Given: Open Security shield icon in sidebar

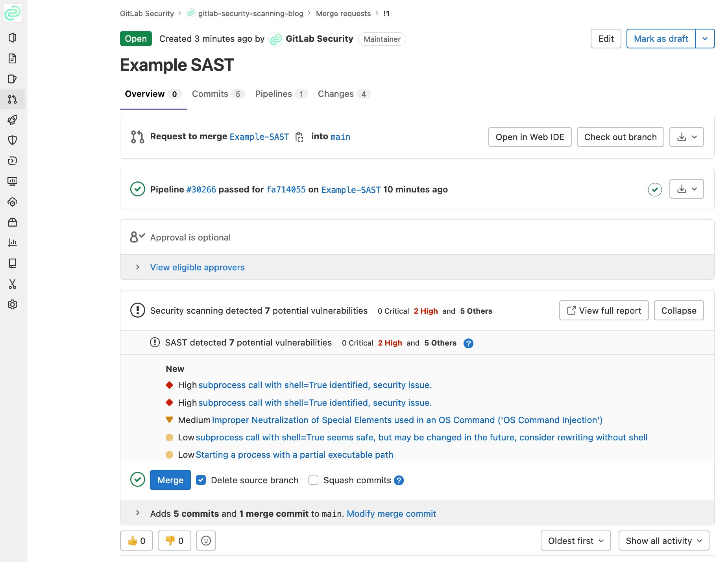Looking at the screenshot, I should tap(13, 140).
